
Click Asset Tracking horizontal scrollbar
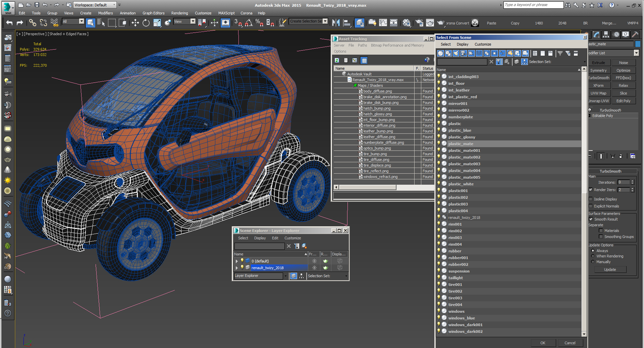click(x=368, y=187)
